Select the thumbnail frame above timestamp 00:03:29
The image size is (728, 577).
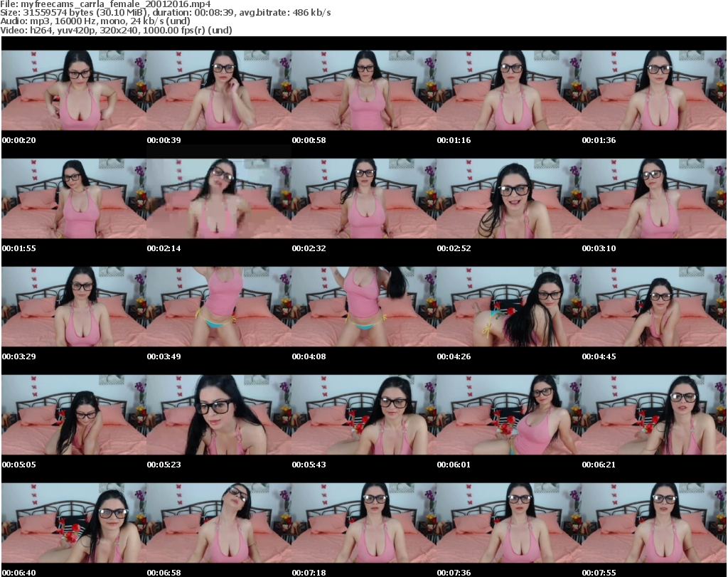click(74, 307)
